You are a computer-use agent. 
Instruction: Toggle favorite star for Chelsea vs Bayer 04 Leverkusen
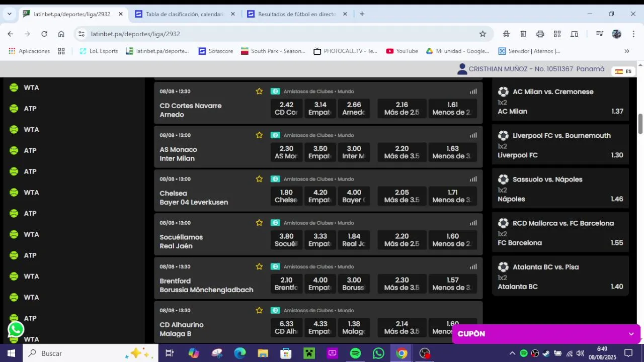259,179
